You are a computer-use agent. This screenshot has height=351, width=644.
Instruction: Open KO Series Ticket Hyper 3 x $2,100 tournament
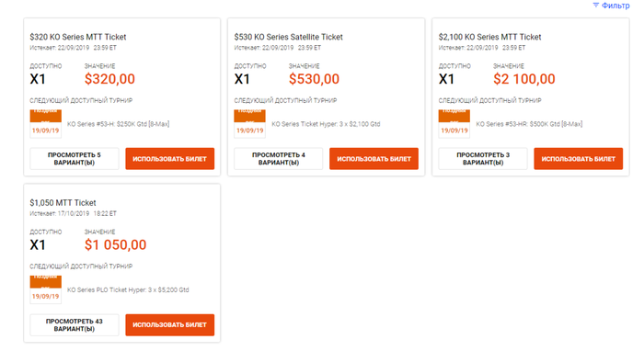pyautogui.click(x=326, y=124)
